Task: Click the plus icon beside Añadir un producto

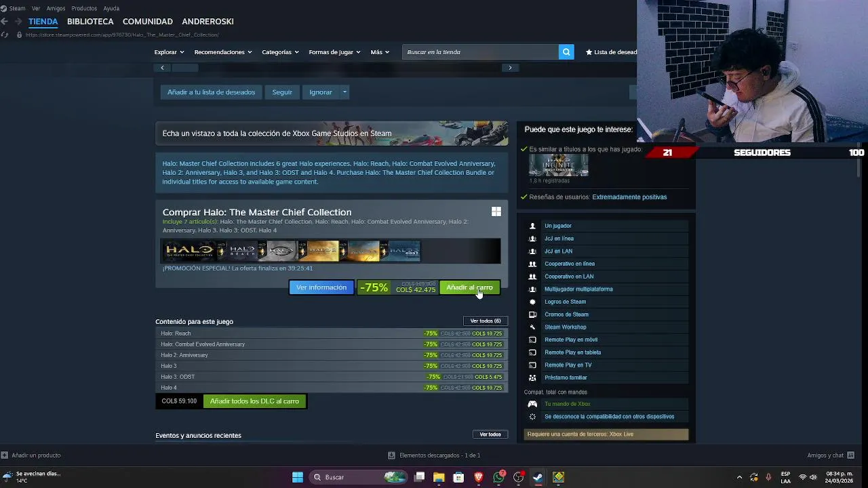Action: coord(5,455)
